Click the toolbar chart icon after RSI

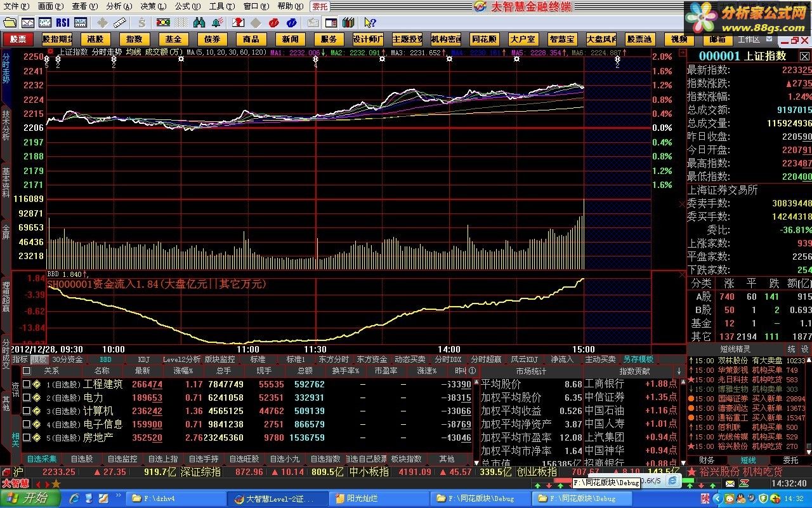81,22
